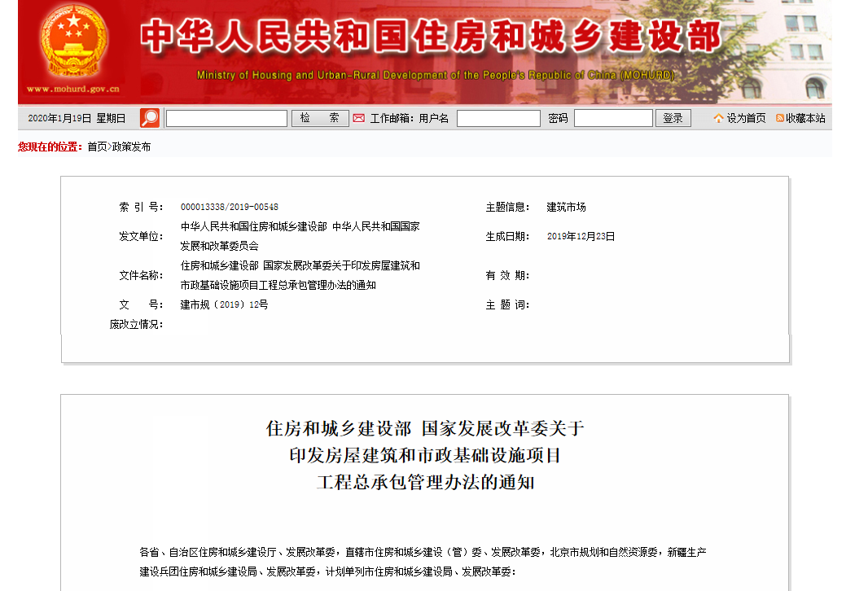This screenshot has width=868, height=591.
Task: Go to 首页 in the breadcrumb
Action: click(97, 147)
